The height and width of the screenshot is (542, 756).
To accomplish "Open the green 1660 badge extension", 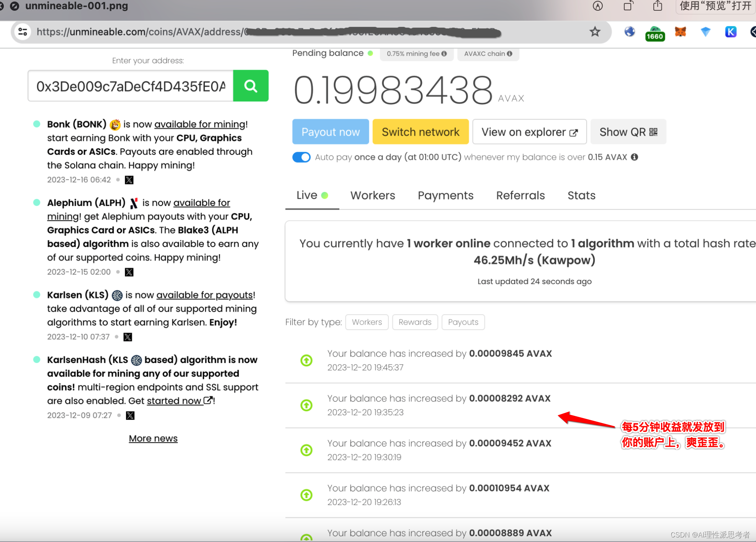I will pos(655,34).
